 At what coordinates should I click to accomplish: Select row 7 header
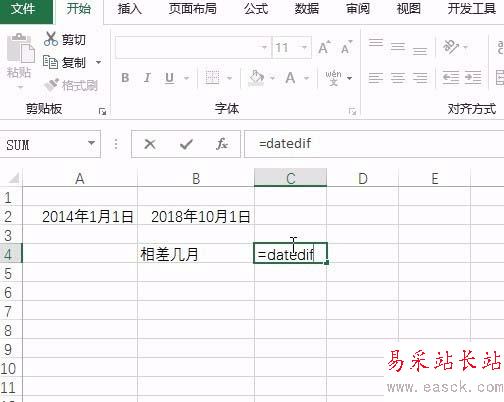(x=11, y=312)
